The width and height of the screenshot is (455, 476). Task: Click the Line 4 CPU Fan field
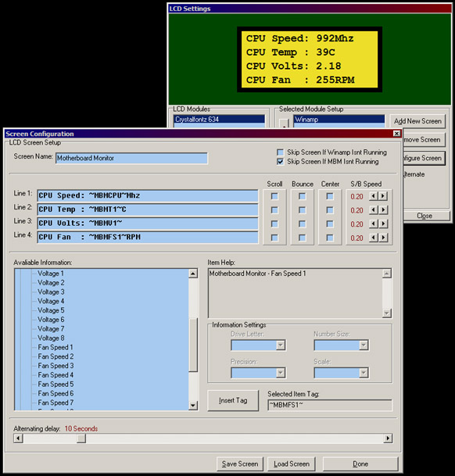click(x=148, y=237)
